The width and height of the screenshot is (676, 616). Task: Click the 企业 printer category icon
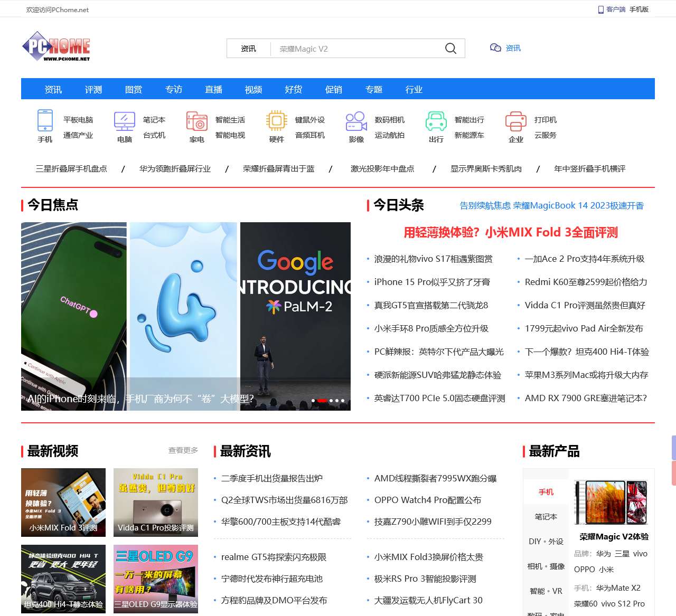click(516, 121)
